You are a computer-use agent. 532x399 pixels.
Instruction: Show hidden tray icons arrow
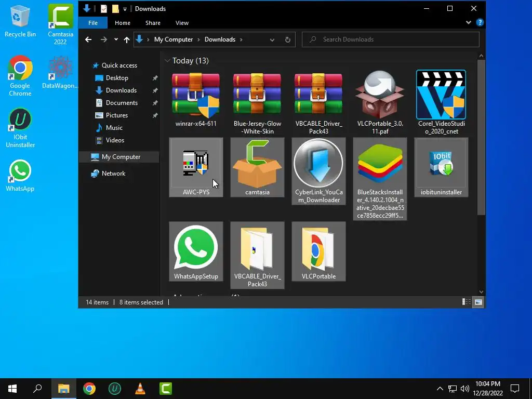point(440,389)
